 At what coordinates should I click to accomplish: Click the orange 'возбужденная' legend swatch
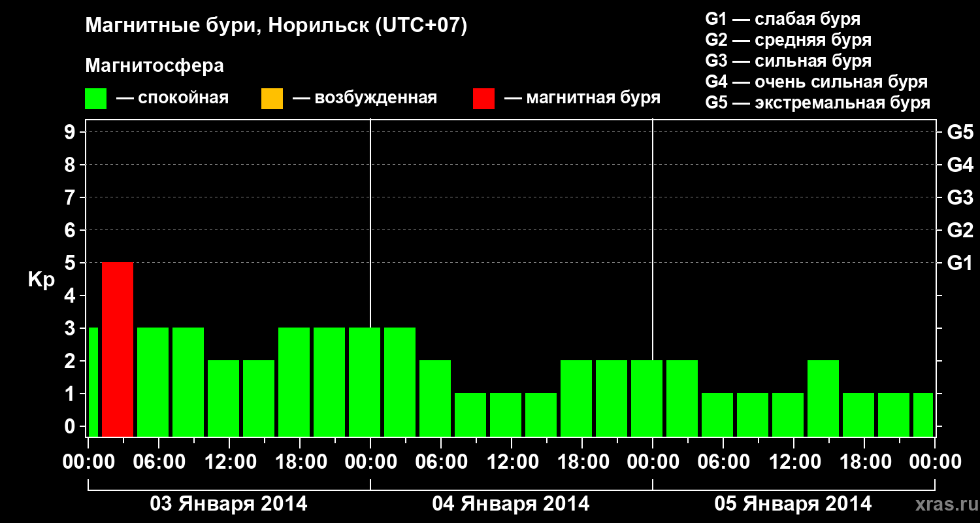pyautogui.click(x=272, y=99)
